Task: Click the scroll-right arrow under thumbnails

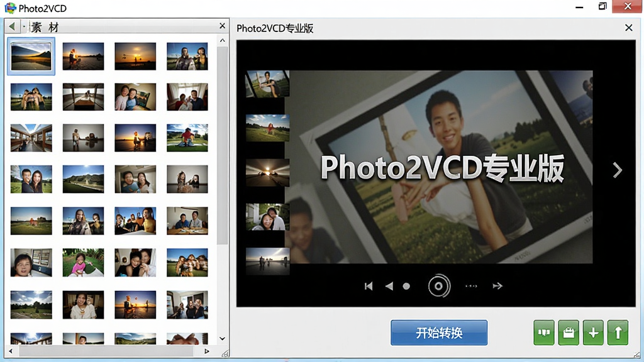Action: (x=206, y=351)
